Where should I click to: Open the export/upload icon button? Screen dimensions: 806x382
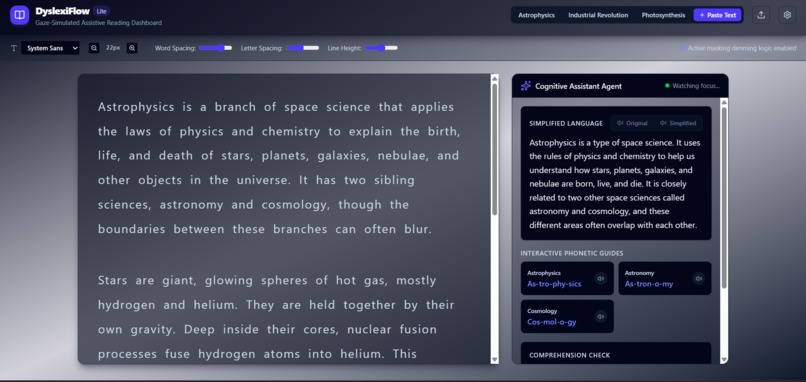pos(761,15)
